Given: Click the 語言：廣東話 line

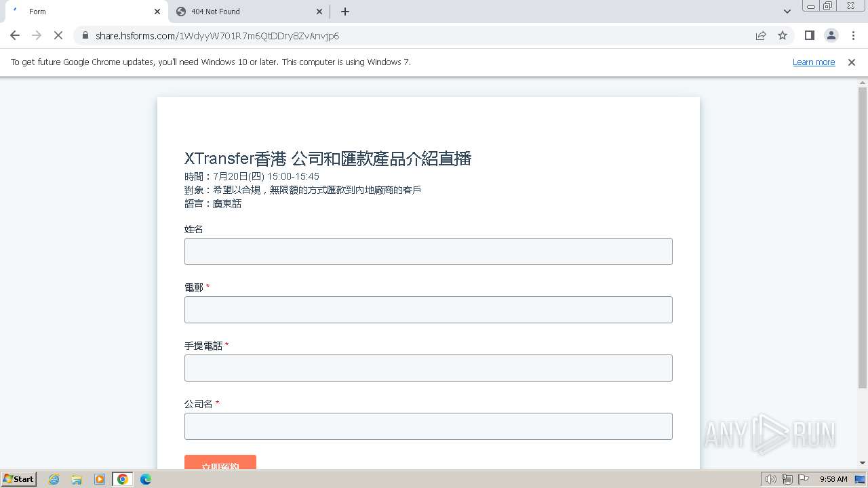Looking at the screenshot, I should pos(213,203).
